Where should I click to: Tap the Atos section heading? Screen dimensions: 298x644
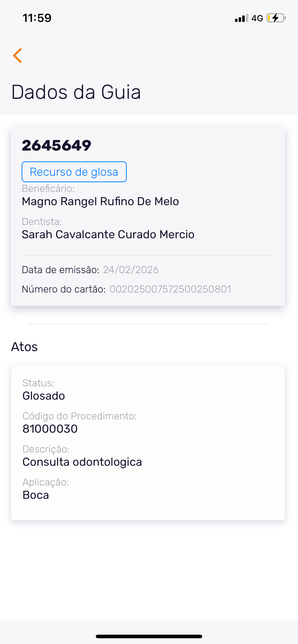point(24,347)
